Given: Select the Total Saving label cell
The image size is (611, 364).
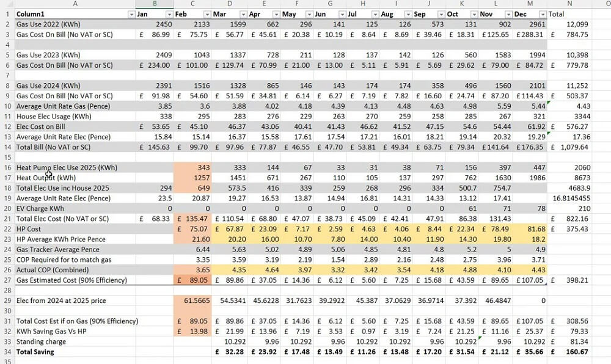Looking at the screenshot, I should point(75,352).
